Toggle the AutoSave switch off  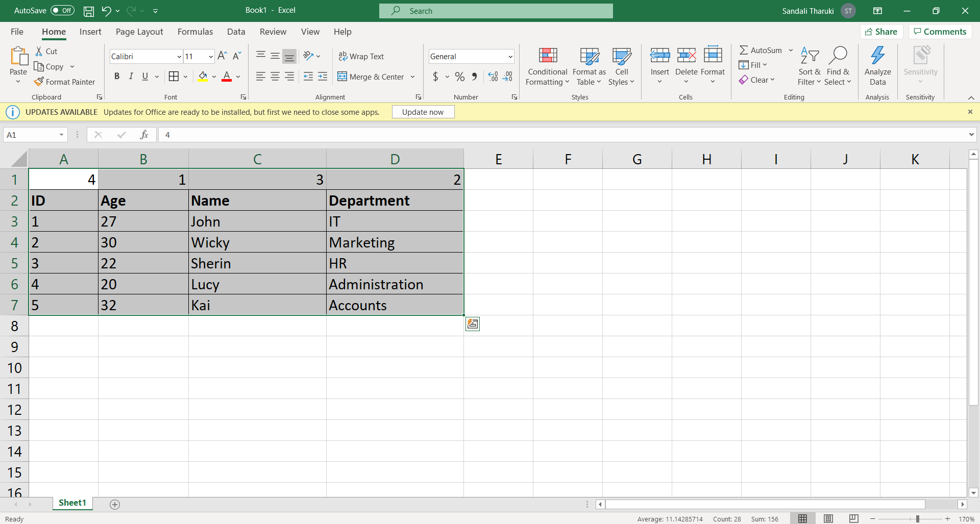coord(61,10)
